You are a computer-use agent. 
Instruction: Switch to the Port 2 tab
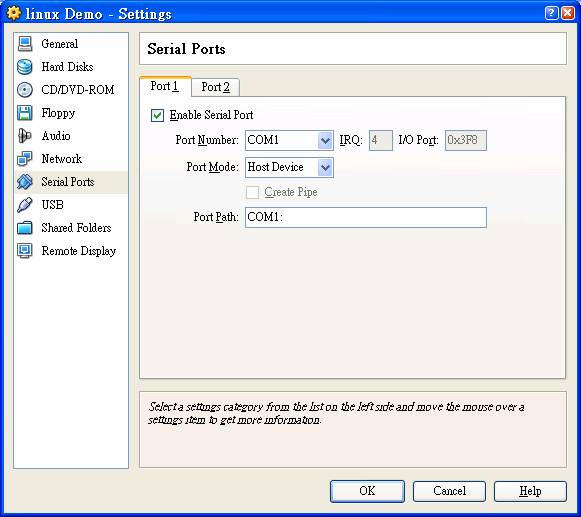coord(215,87)
